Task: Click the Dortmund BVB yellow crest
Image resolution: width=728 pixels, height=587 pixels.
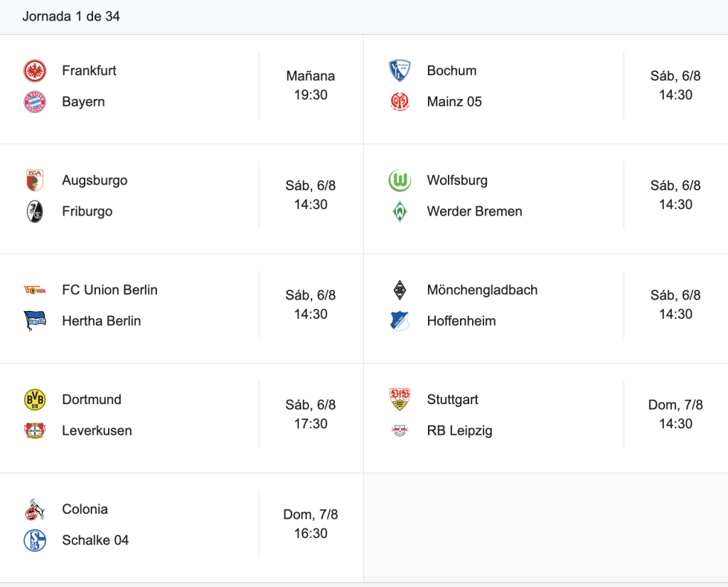Action: pos(35,400)
